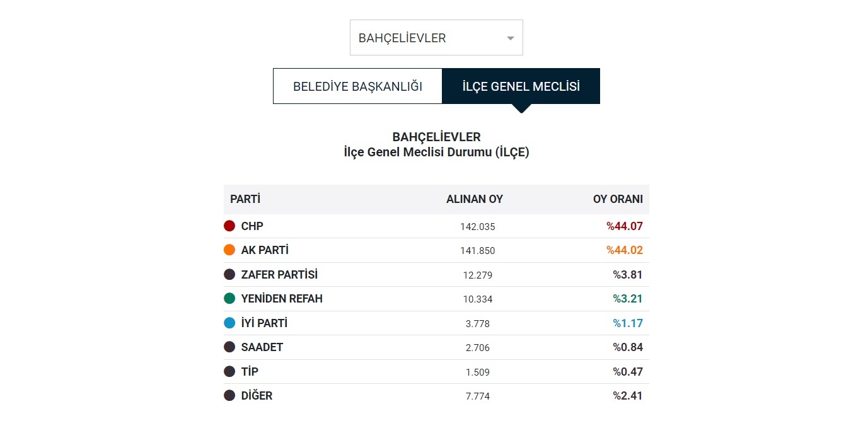868x433 pixels.
Task: Click the dropdown arrow next to BAHÇELİEVLER
Action: 511,38
